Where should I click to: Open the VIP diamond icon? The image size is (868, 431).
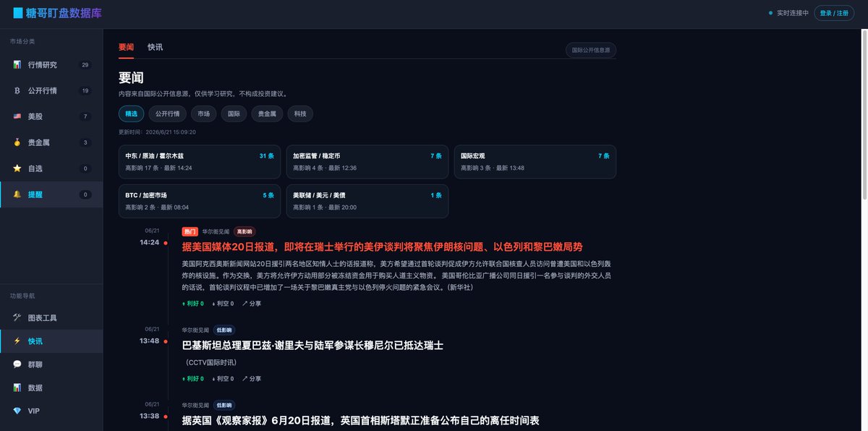tap(17, 411)
